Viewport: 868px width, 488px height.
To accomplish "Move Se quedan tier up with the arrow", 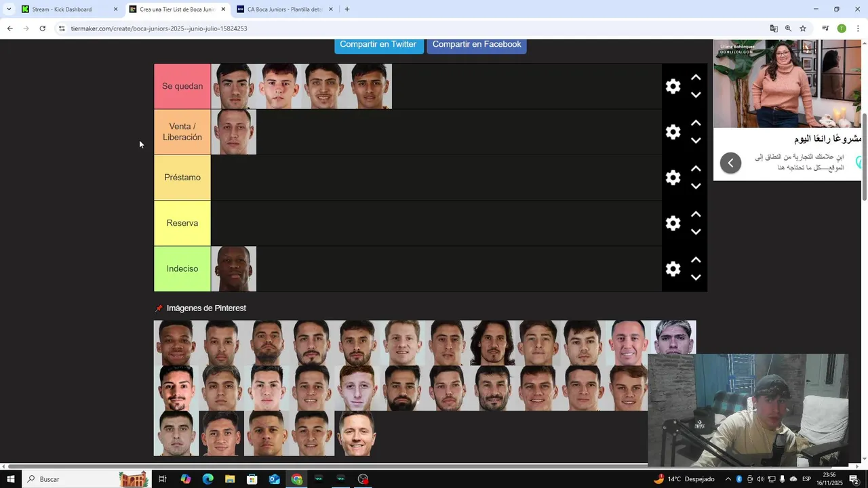I will (696, 77).
